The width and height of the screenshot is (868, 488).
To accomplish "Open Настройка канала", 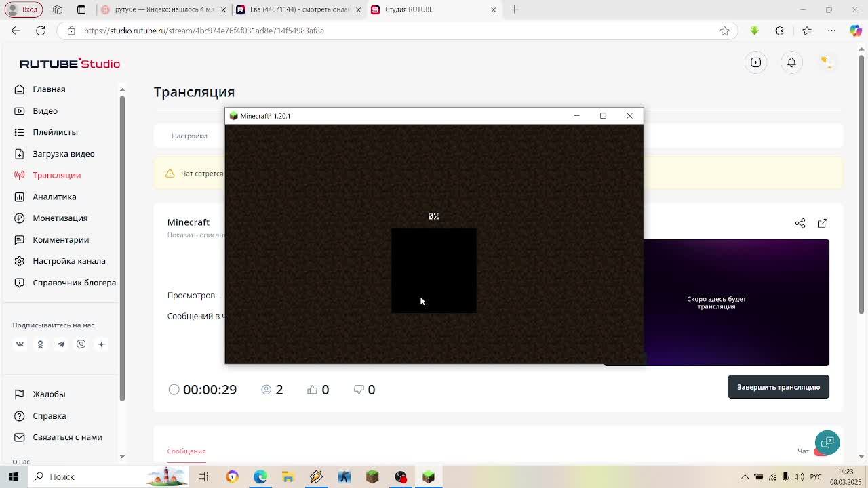I will coord(68,261).
